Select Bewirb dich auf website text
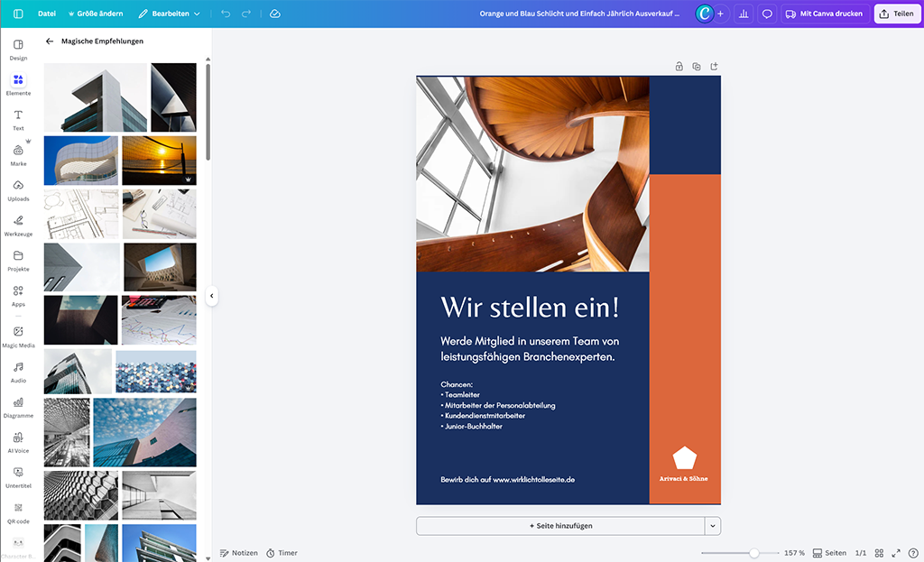The image size is (924, 562). [x=507, y=480]
